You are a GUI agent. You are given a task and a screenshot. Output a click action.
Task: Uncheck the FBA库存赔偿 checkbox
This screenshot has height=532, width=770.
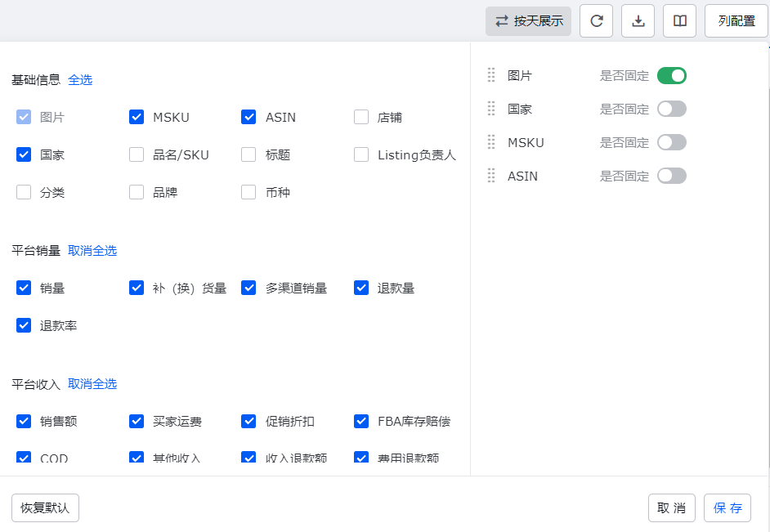(361, 421)
